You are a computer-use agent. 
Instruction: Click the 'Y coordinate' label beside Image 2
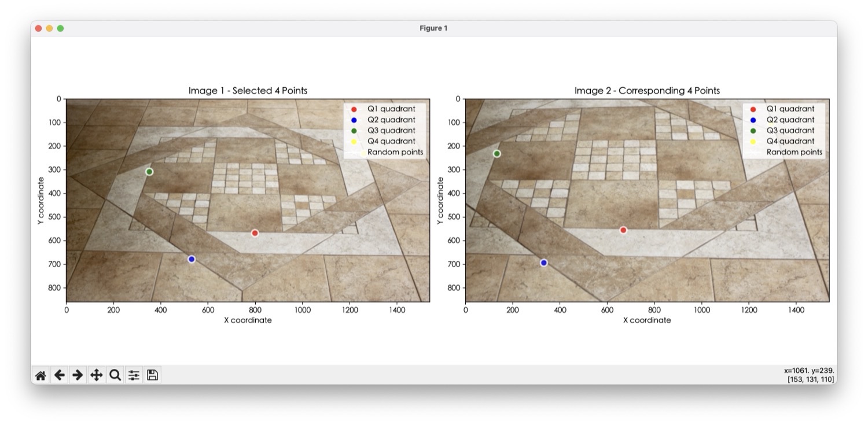(441, 200)
